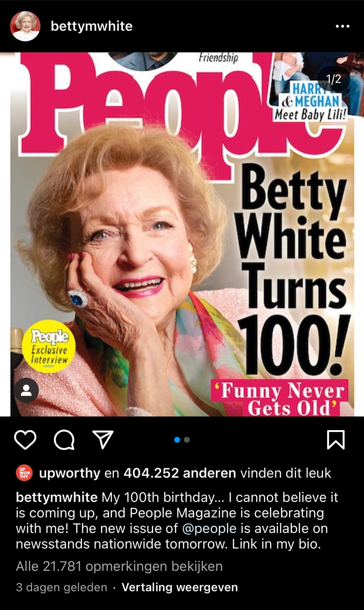Screen dimensions: 364x610
Task: Select the first blue carousel dot
Action: pos(177,440)
